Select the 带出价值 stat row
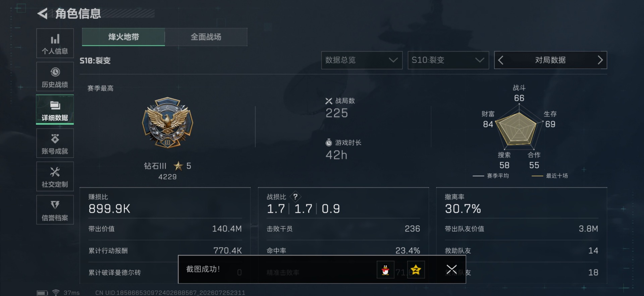 pyautogui.click(x=165, y=229)
